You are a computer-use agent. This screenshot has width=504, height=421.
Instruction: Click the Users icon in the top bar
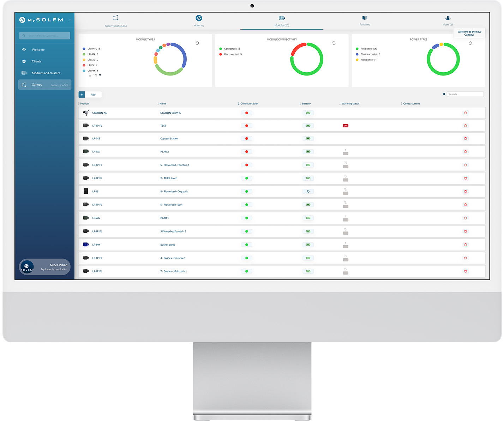[448, 18]
